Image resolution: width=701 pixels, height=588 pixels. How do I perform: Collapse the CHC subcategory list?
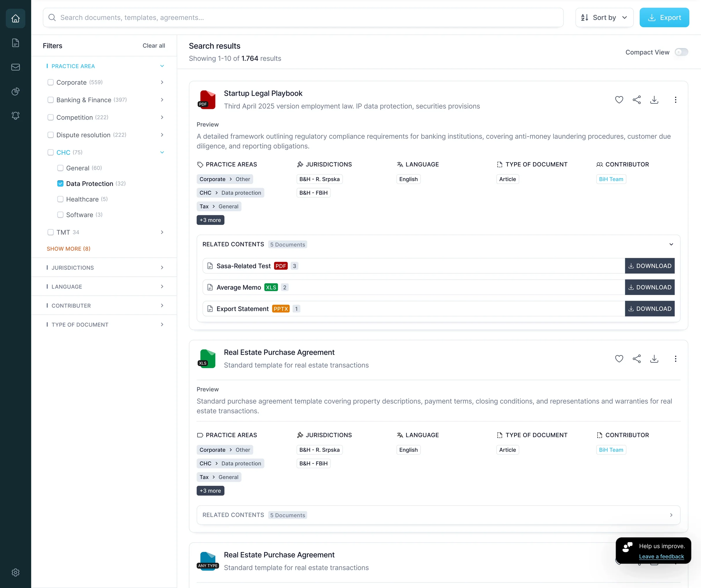coord(162,152)
